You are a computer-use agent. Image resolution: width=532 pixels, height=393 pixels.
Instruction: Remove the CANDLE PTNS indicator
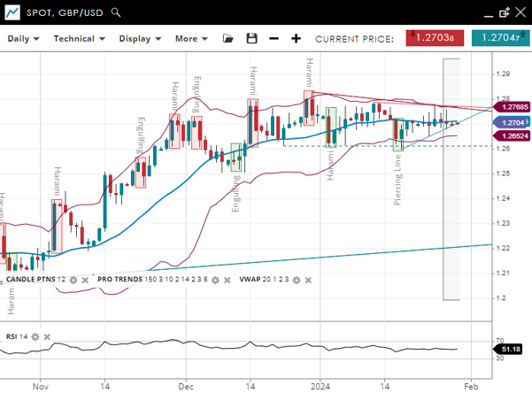click(86, 280)
